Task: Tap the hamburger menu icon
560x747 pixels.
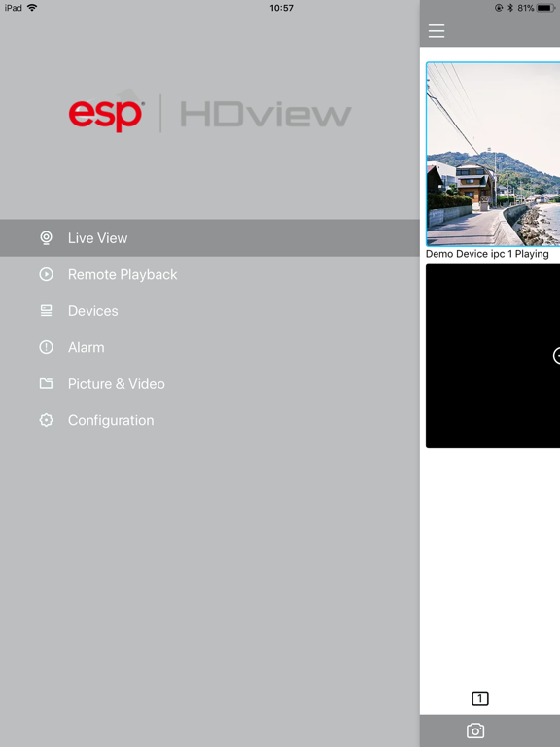Action: (437, 31)
